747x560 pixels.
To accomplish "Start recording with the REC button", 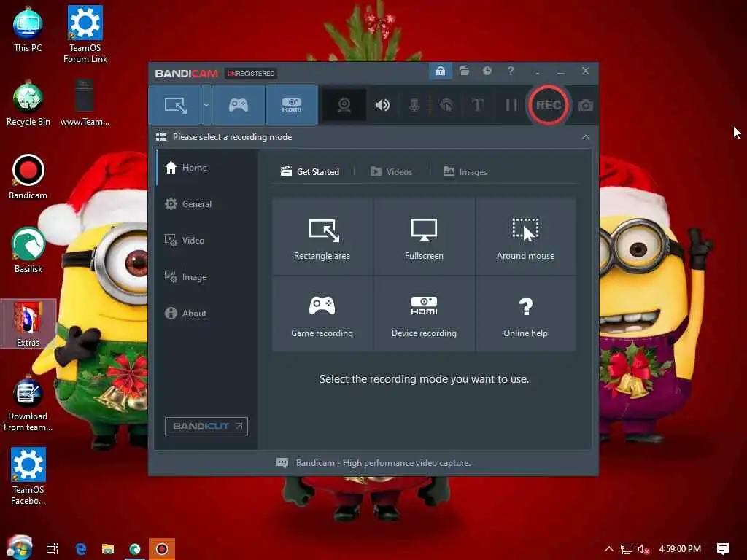I will point(549,105).
